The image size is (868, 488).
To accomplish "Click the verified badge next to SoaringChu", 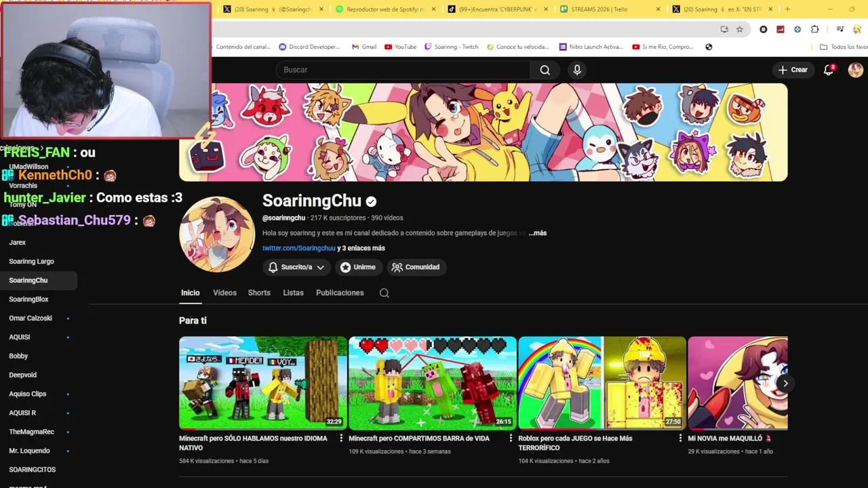I will coord(371,201).
